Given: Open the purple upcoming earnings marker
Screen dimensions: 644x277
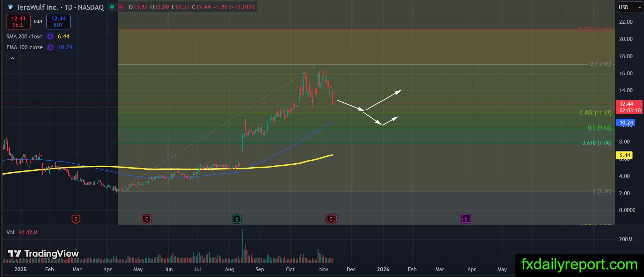Looking at the screenshot, I should pyautogui.click(x=465, y=219).
